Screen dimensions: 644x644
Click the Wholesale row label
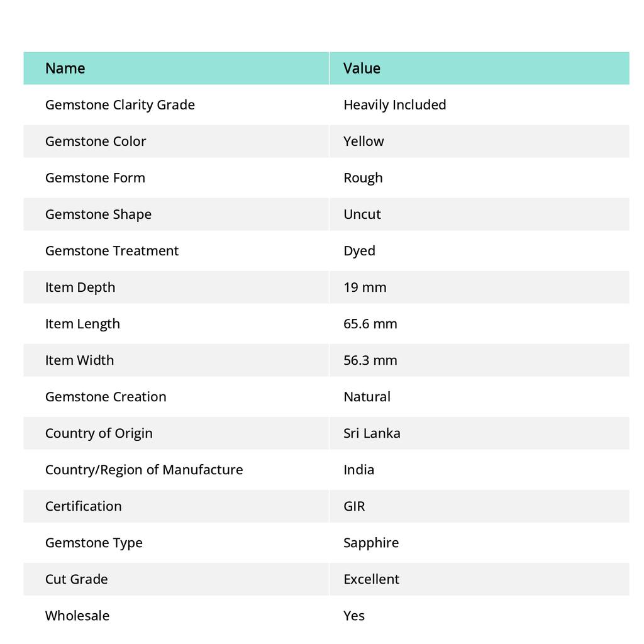[77, 616]
